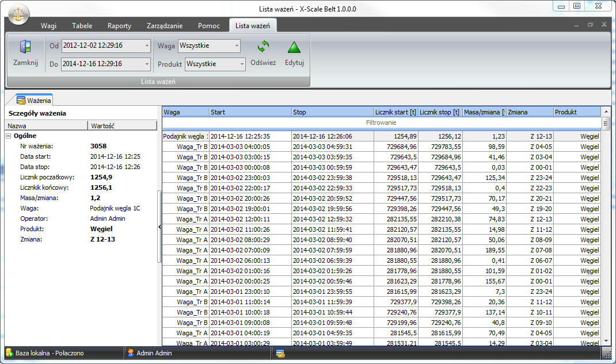
Task: Click the database icon in status bar
Action: [x=9, y=353]
